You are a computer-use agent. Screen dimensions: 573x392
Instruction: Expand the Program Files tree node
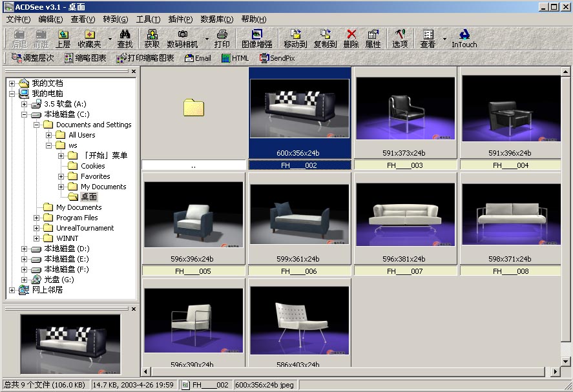pos(37,218)
